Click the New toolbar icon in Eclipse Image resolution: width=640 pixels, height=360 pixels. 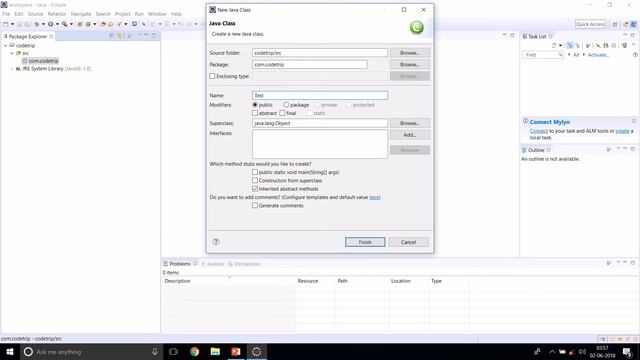5,24
